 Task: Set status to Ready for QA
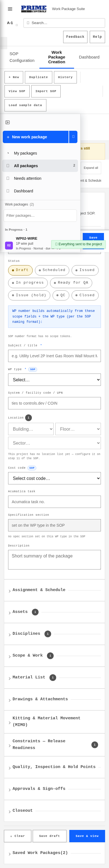point(71,283)
